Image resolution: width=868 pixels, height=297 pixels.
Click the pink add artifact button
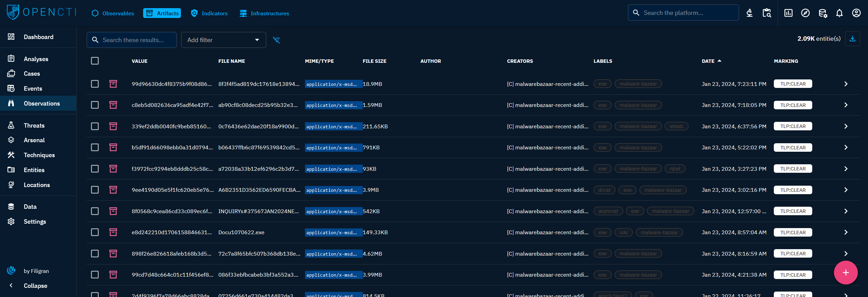pyautogui.click(x=846, y=273)
